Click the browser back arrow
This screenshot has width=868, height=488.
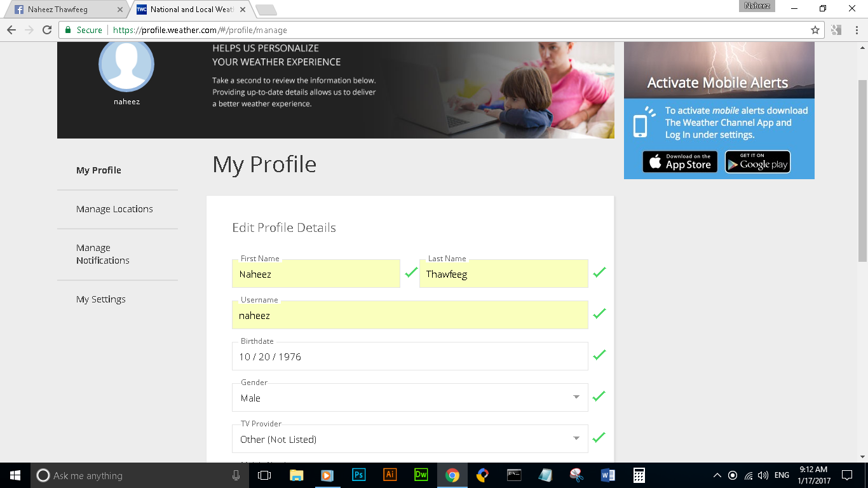pos(11,30)
